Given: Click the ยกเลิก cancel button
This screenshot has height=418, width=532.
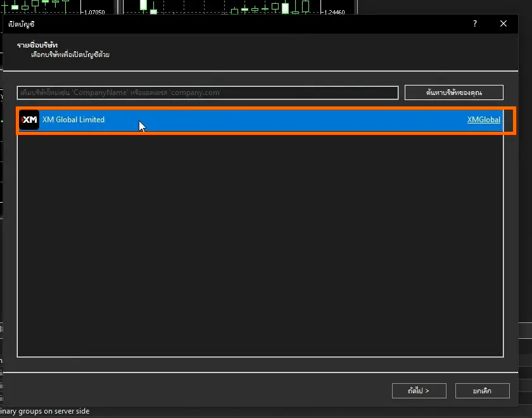Looking at the screenshot, I should pos(483,391).
